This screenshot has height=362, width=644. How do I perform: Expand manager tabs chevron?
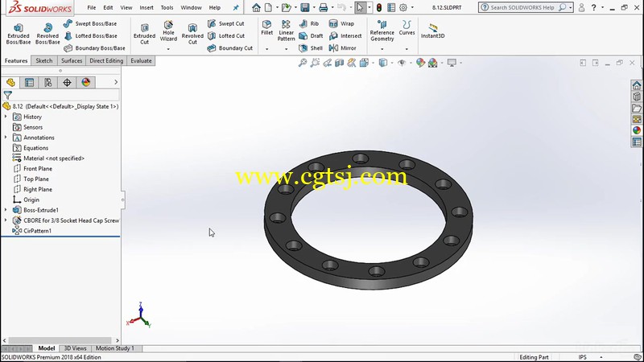116,83
